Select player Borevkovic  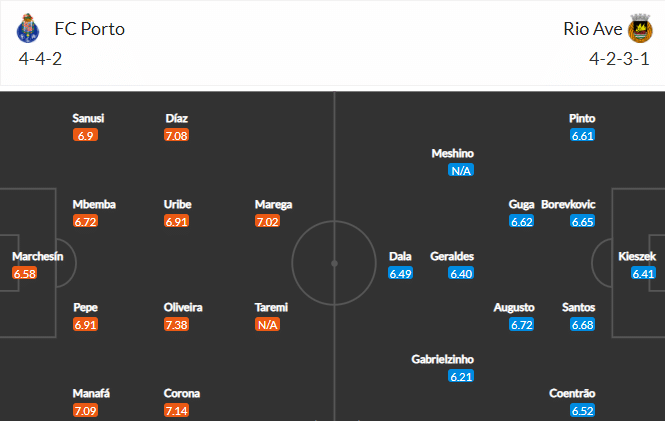point(568,205)
